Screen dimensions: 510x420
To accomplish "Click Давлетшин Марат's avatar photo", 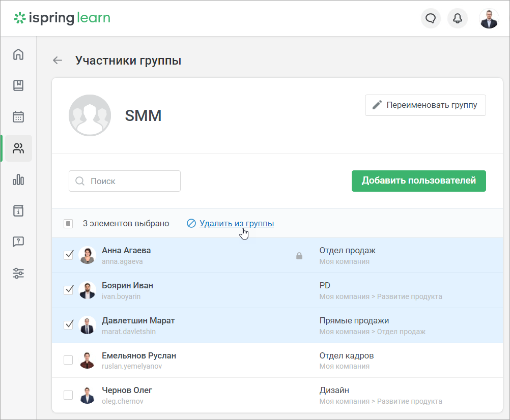I will click(87, 325).
